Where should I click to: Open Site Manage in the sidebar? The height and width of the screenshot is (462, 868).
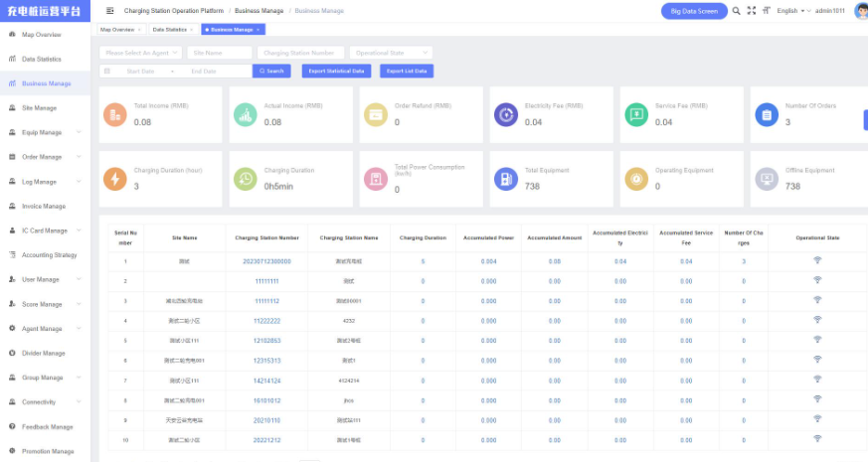(x=45, y=108)
